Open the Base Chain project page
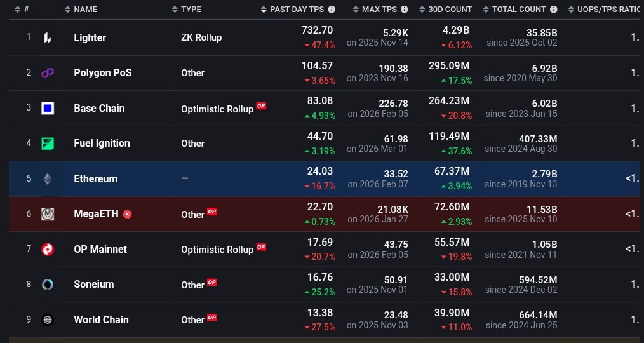Viewport: 644px width, 343px height. (x=99, y=108)
